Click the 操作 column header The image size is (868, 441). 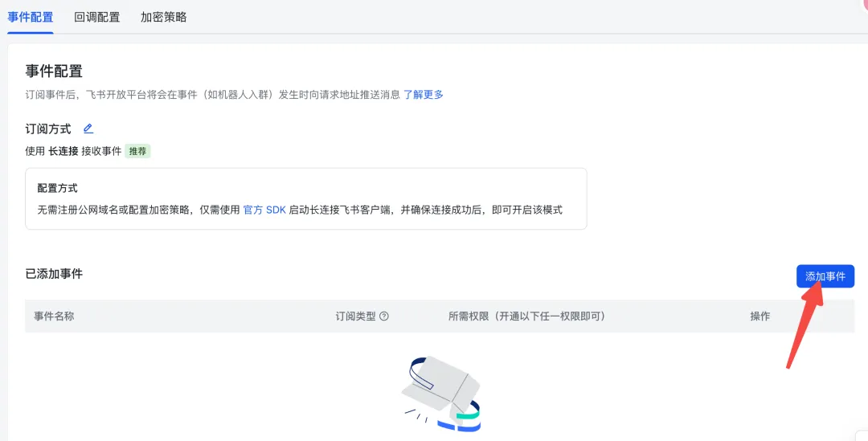click(760, 316)
